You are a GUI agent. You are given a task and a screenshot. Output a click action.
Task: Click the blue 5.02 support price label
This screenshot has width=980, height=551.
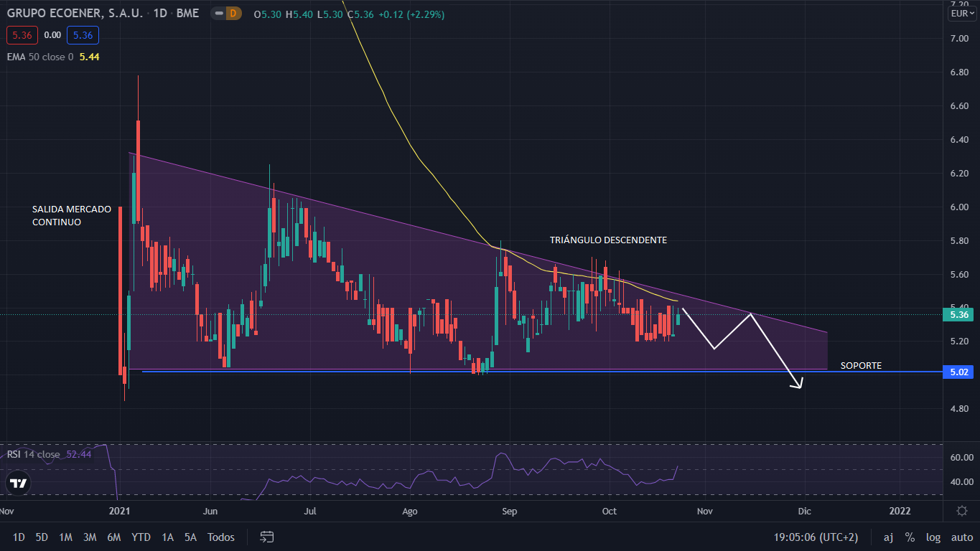(x=959, y=372)
